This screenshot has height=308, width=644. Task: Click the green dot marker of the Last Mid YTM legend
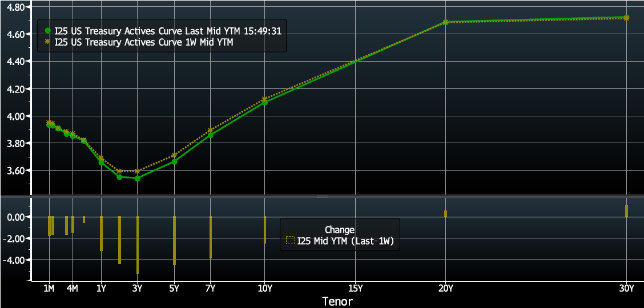(x=48, y=30)
